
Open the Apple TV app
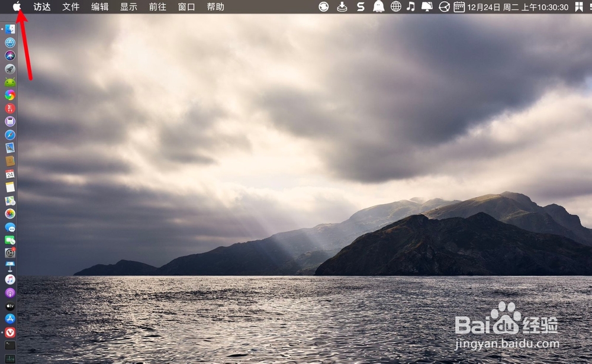pyautogui.click(x=10, y=305)
